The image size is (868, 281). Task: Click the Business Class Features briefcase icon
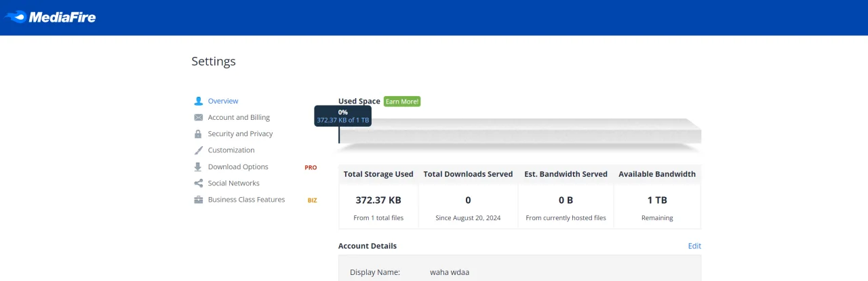pos(199,200)
